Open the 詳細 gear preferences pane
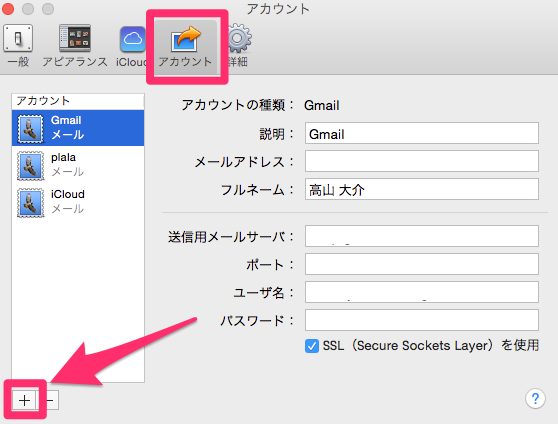 [x=238, y=46]
